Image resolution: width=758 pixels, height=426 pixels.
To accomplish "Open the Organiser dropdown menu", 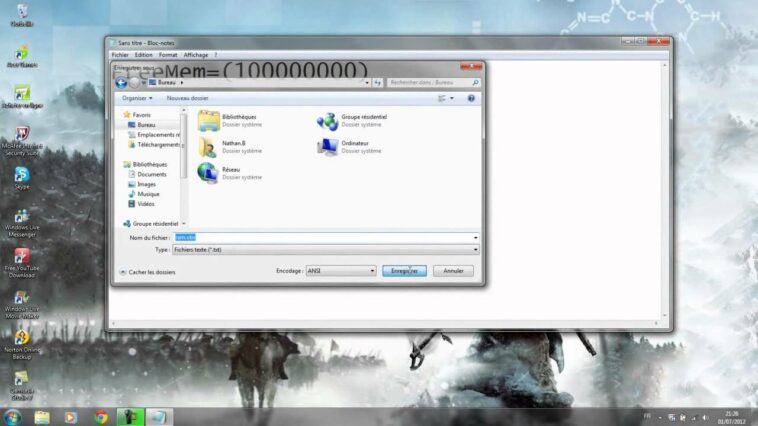I will [137, 98].
